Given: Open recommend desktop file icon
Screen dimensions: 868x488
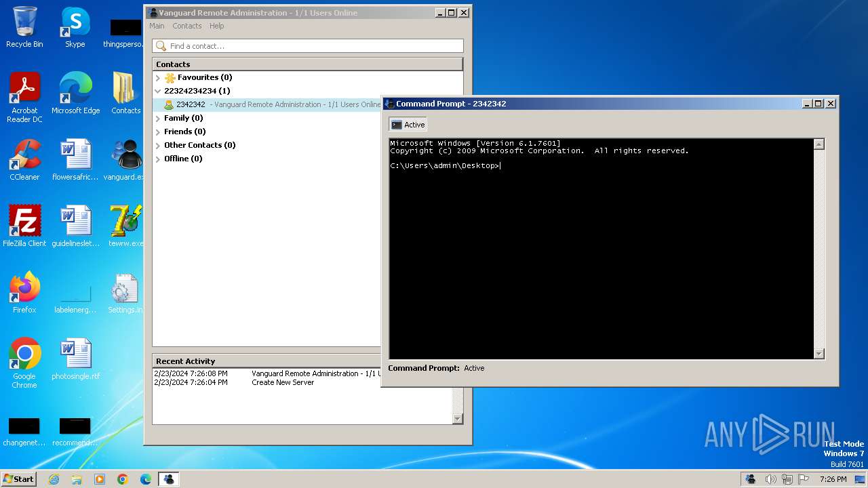Looking at the screenshot, I should pyautogui.click(x=75, y=431).
